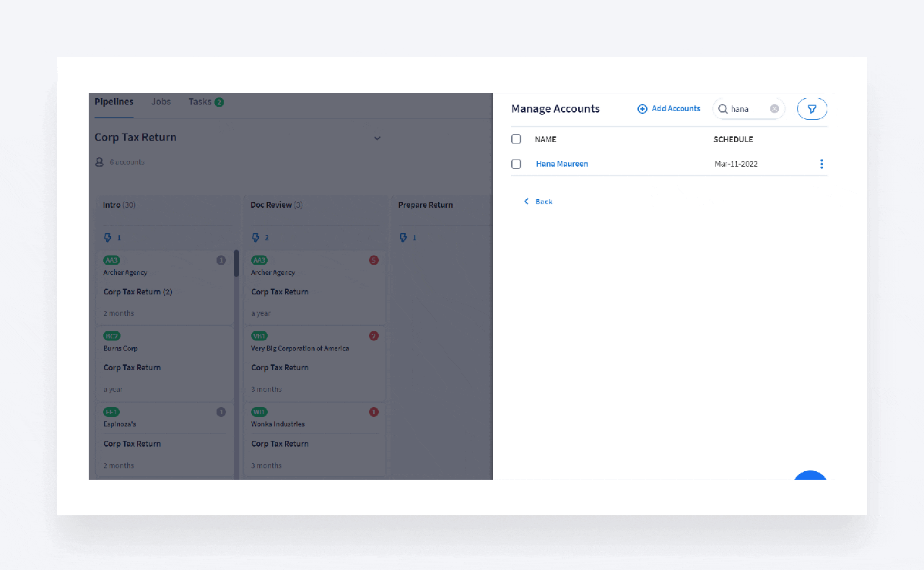
Task: Check the box for Hana Maureen
Action: [516, 164]
